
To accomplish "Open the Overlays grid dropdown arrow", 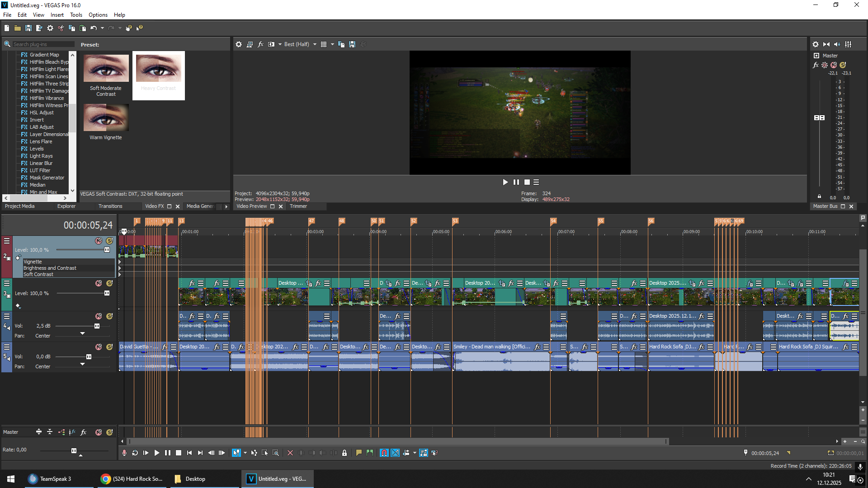I will point(332,44).
